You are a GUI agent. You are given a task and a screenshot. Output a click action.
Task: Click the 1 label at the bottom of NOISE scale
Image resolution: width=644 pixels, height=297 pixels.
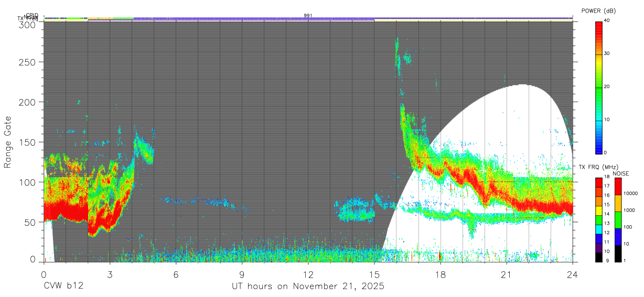pos(625,260)
